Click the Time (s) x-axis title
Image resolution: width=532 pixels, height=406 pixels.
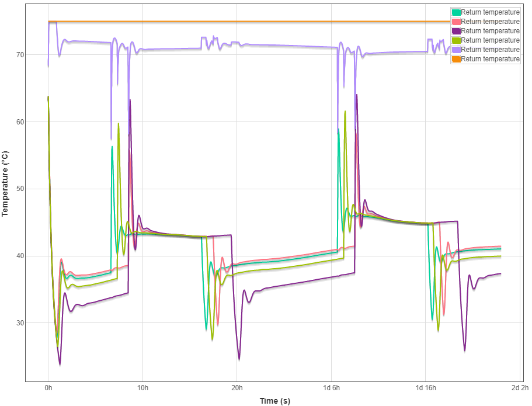click(274, 401)
